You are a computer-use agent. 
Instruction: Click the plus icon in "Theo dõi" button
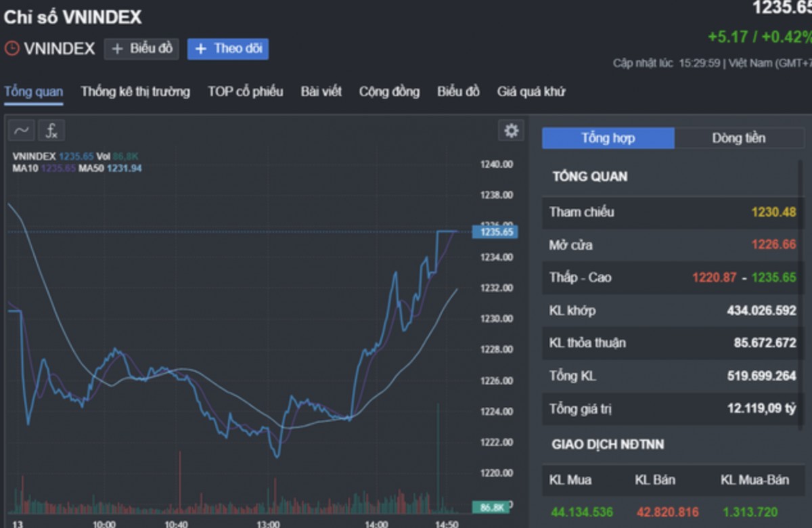coord(200,49)
